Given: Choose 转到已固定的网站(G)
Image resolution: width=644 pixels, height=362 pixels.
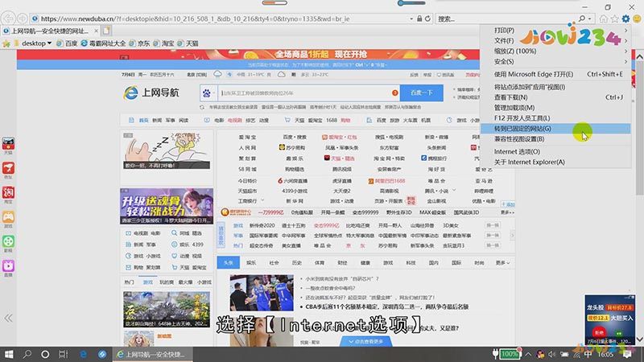Looking at the screenshot, I should [555, 129].
